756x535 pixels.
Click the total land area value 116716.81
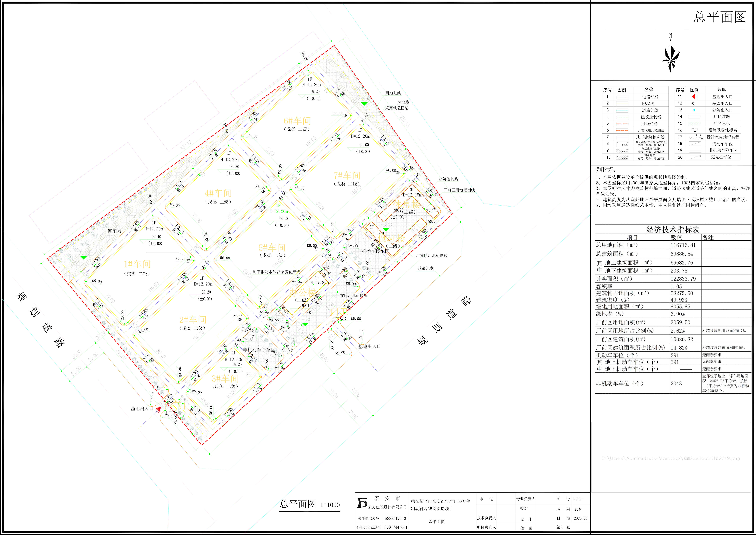pyautogui.click(x=683, y=245)
